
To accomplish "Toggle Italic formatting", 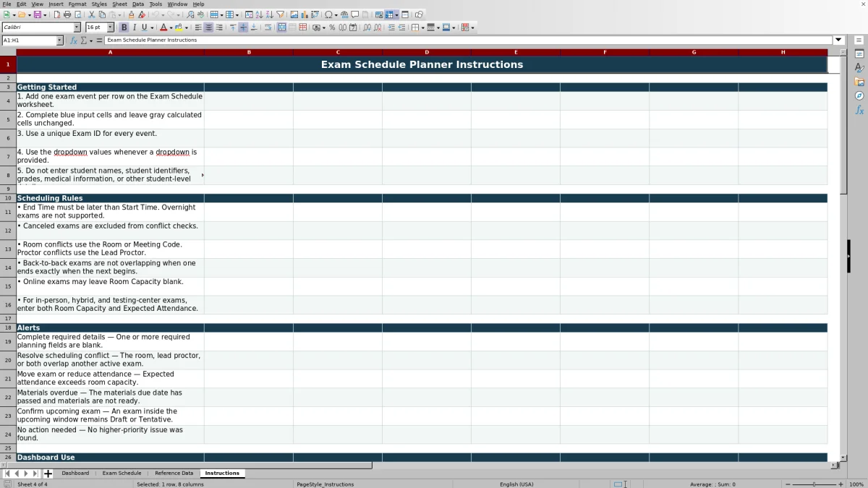I will coord(134,27).
